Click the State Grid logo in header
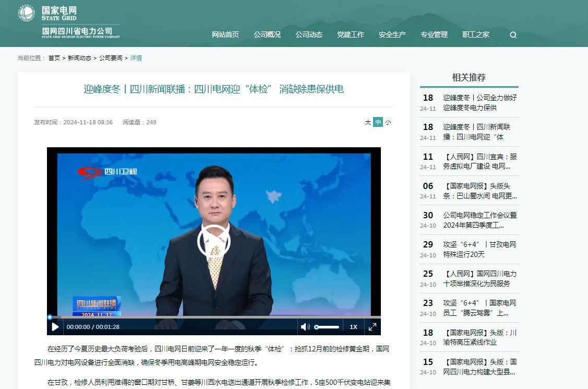The height and width of the screenshot is (389, 588). pyautogui.click(x=69, y=22)
